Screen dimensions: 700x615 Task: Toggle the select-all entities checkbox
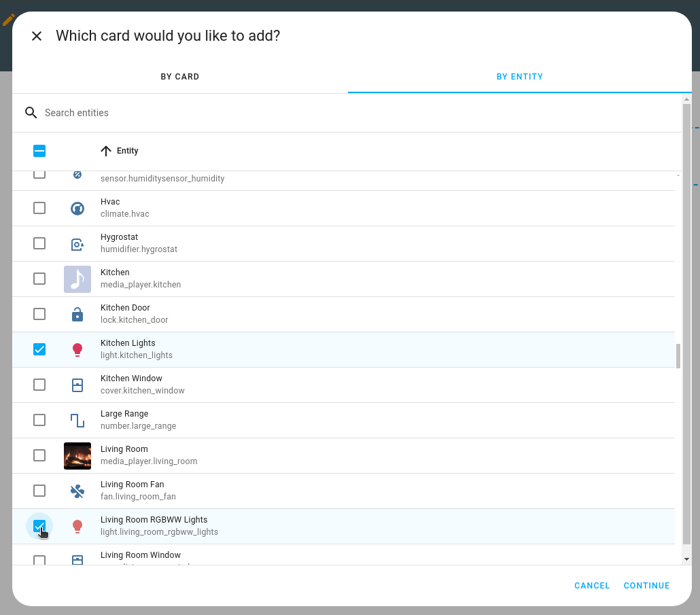pos(39,151)
